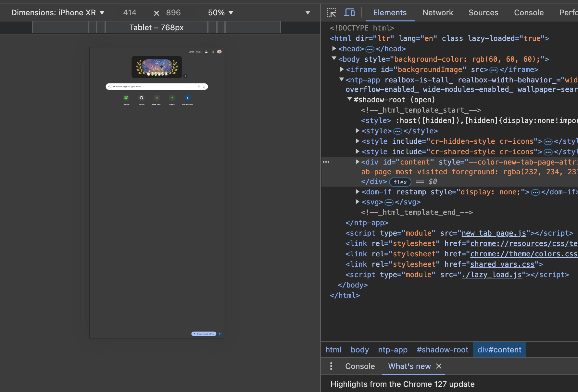Activate the inspect element picker icon
Viewport: 578px width, 392px height.
click(331, 13)
